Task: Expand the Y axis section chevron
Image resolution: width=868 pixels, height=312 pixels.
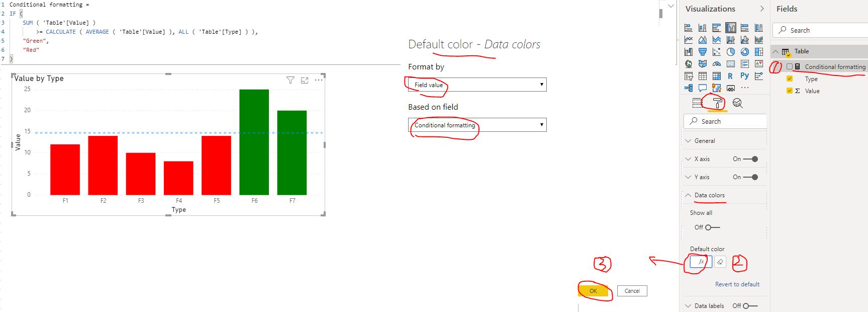Action: tap(688, 177)
